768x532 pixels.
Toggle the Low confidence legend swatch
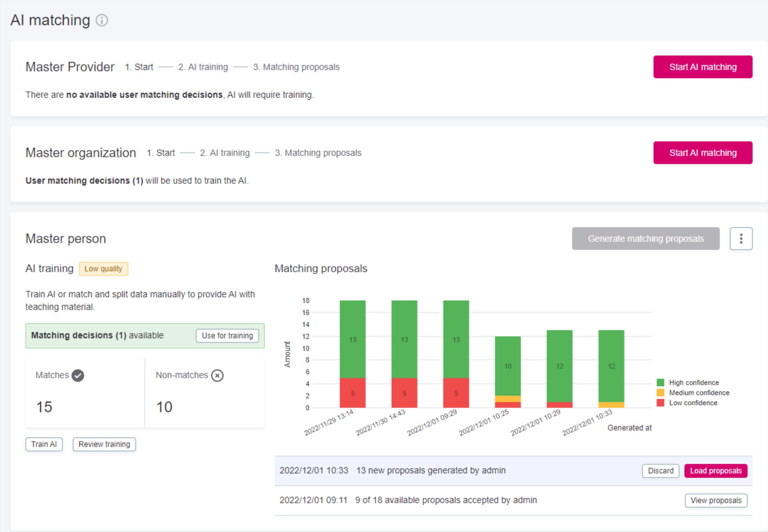point(660,403)
